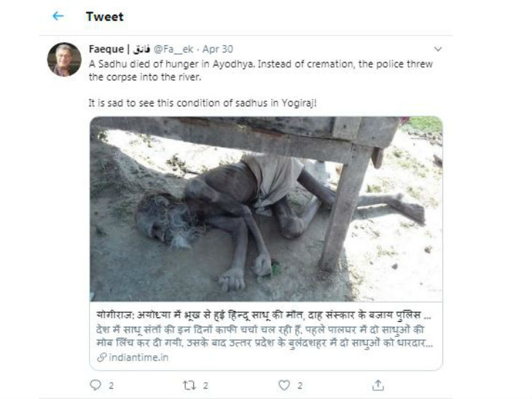
Task: Select the Tweet page header title
Action: 104,17
